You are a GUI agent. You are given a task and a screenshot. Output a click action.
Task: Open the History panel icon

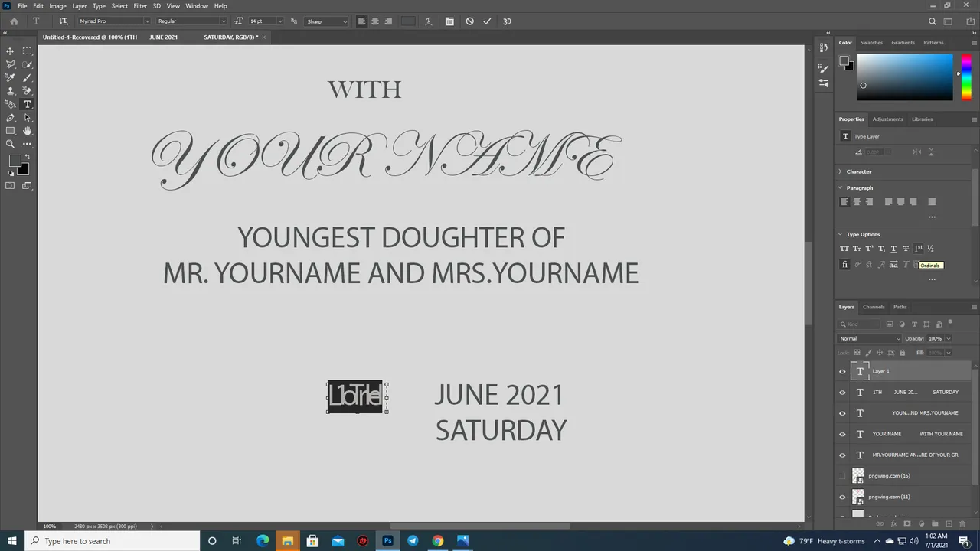coord(824,47)
